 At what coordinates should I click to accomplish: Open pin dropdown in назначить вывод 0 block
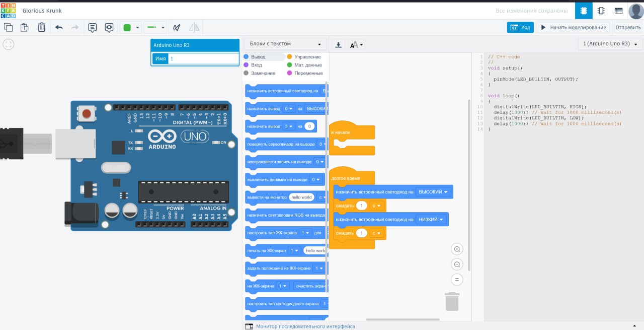click(289, 108)
